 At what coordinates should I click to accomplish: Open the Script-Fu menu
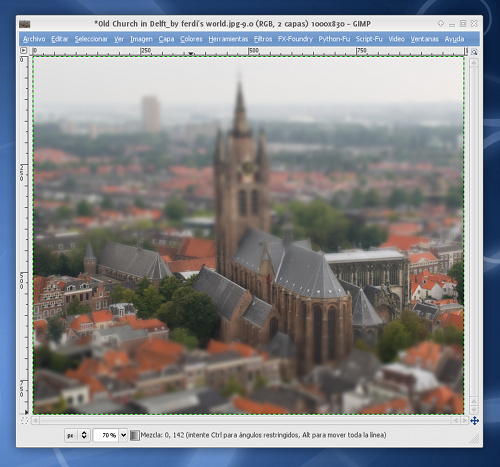pos(369,39)
